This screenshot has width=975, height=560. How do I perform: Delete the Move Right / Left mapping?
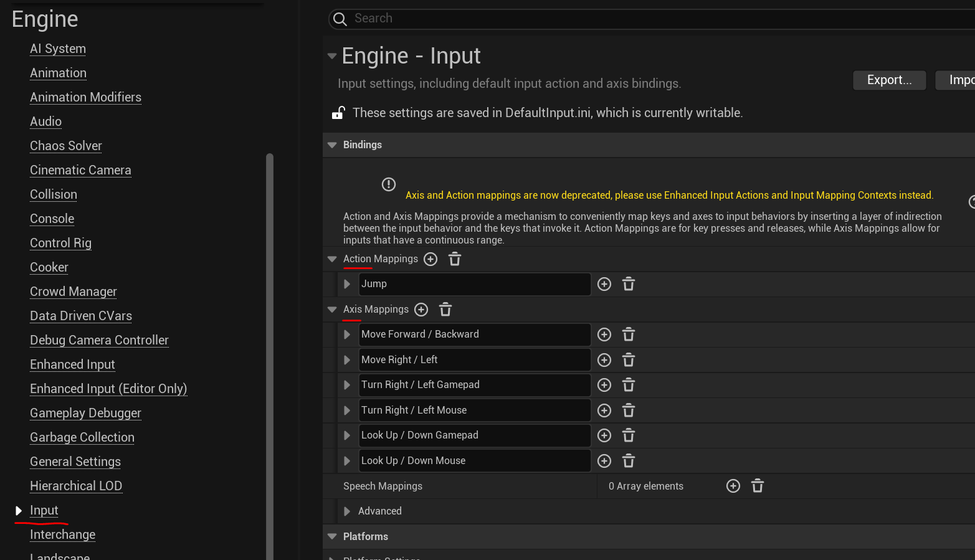pyautogui.click(x=629, y=360)
